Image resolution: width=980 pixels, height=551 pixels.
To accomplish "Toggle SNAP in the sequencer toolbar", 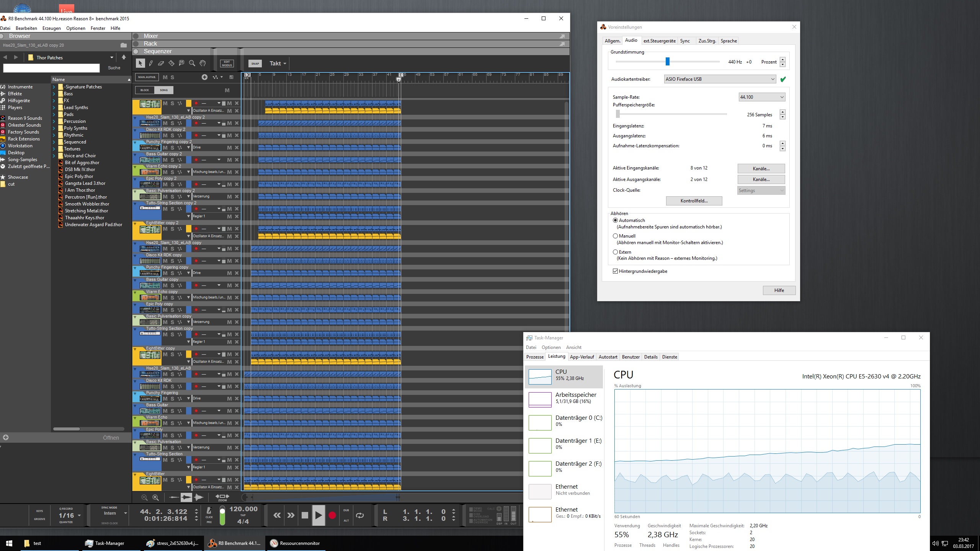I will [255, 64].
